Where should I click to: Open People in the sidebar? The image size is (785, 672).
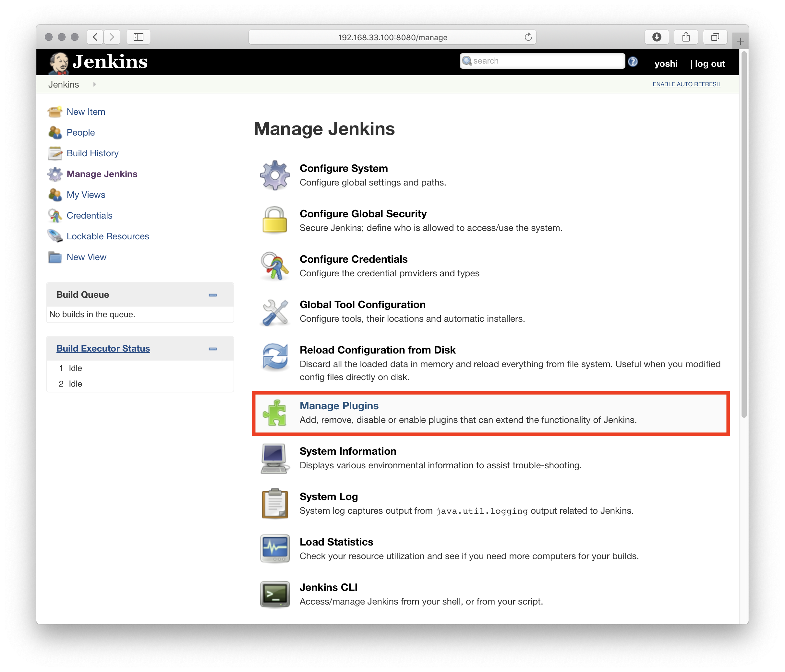click(81, 133)
